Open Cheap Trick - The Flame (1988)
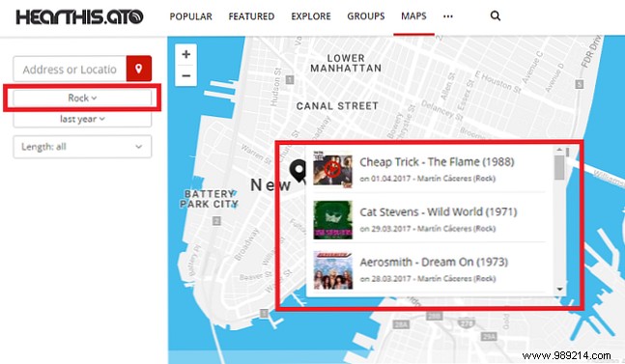Screen dimensions: 625x364 tap(437, 162)
